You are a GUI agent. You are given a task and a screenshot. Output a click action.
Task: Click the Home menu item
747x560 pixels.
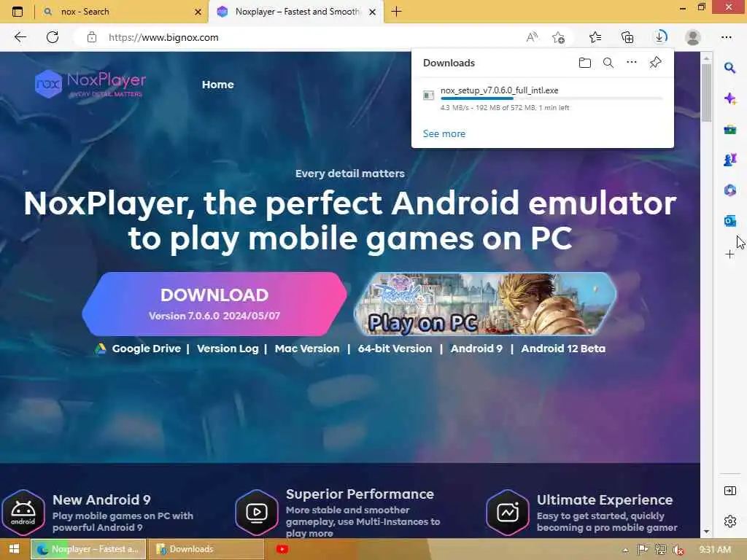(217, 85)
